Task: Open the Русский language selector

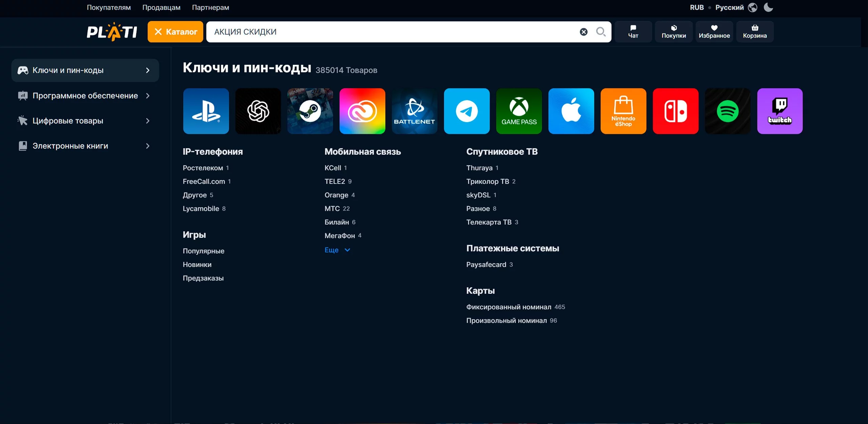Action: (729, 7)
